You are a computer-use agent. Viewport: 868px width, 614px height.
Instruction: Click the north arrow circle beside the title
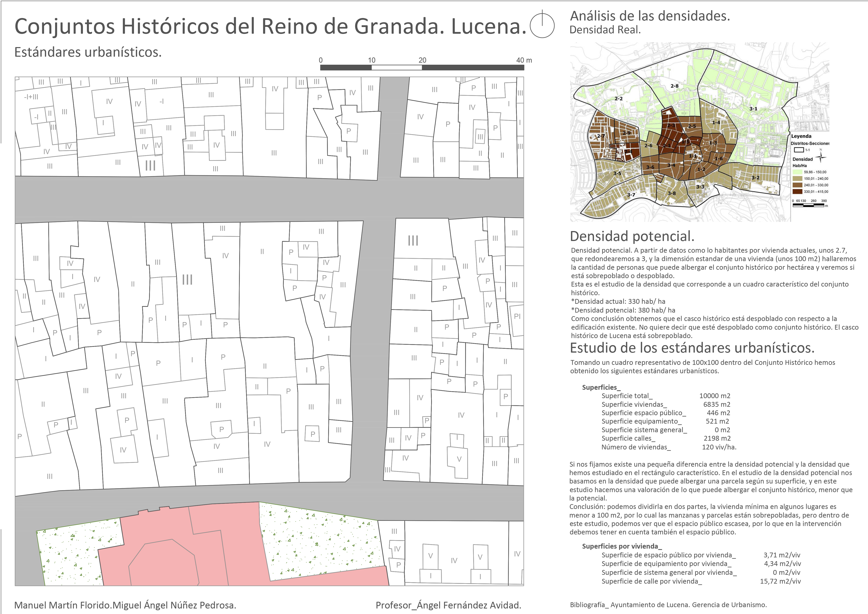542,25
